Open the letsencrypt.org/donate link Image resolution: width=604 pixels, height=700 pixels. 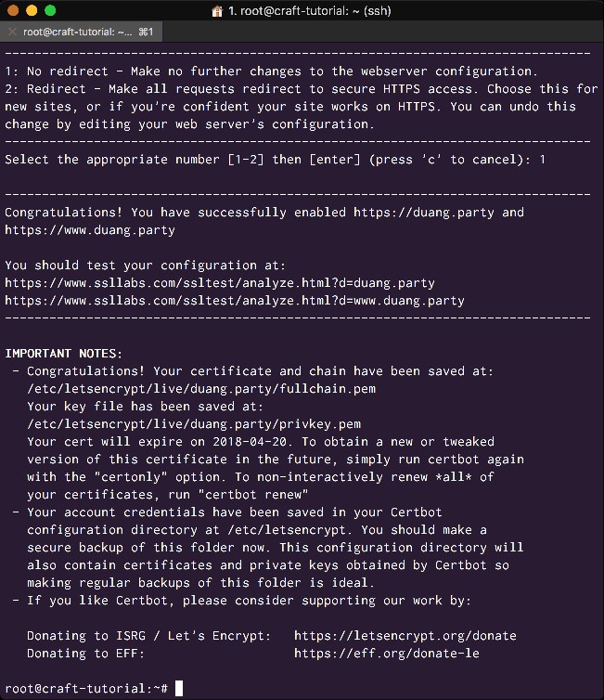[405, 635]
